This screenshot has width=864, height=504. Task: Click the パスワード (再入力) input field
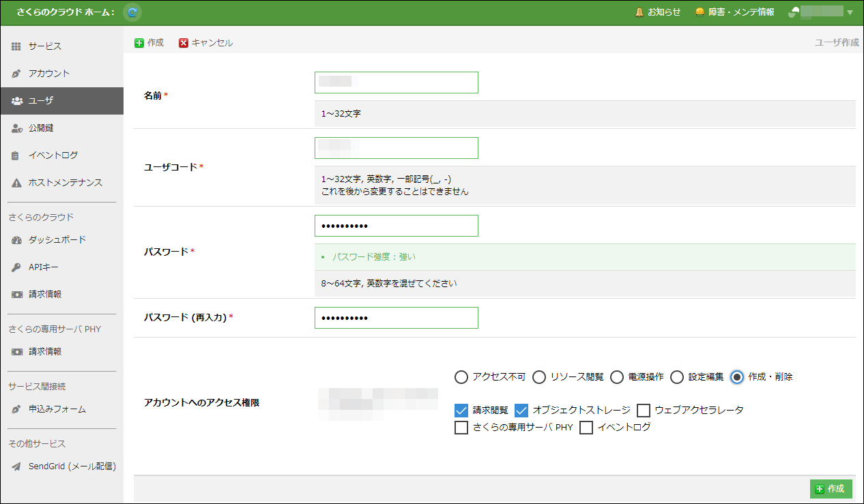pos(396,318)
